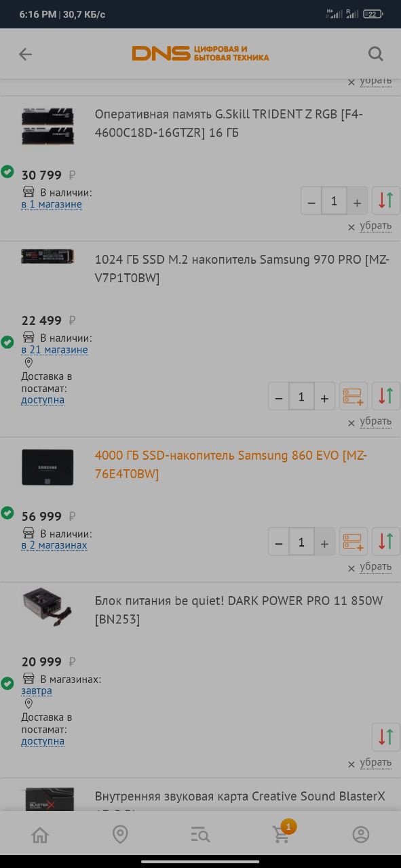The image size is (401, 868).
Task: Decrease quantity of Samsung 860 EVO SSD
Action: point(279,542)
